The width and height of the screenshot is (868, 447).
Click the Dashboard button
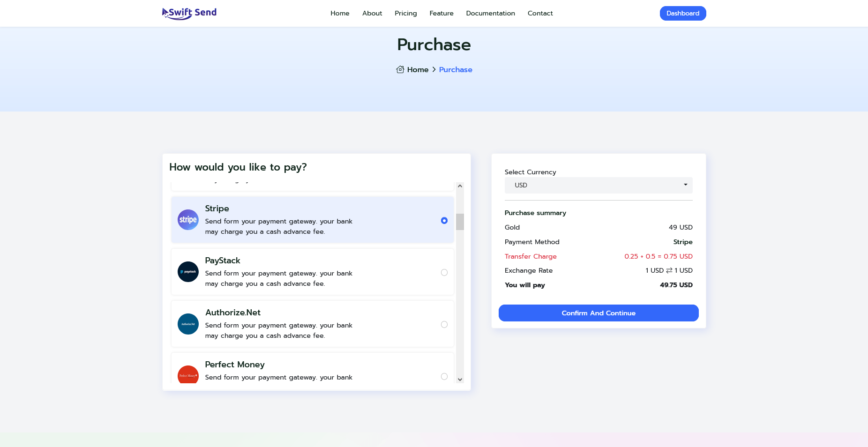pyautogui.click(x=683, y=13)
